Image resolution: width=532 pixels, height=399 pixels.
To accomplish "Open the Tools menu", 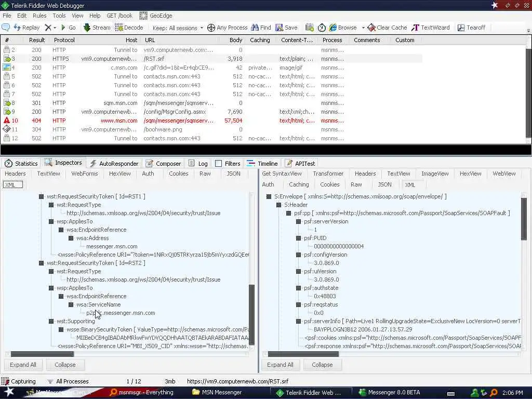I will [x=59, y=16].
